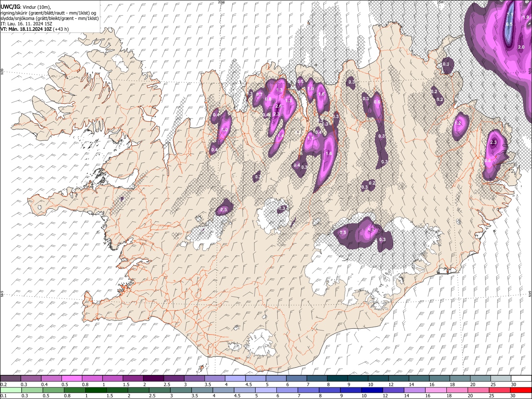
Task: Pick the dark mauve 0.2 snow legend swatch
Action: click(10, 379)
